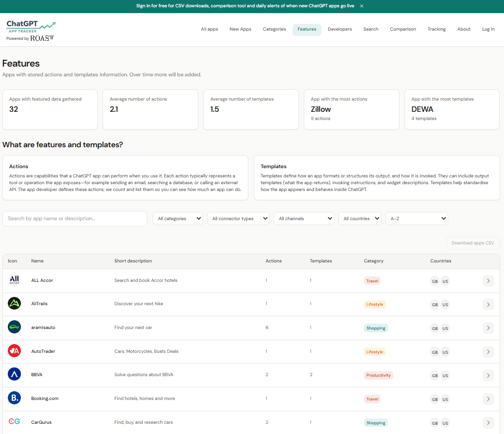Image resolution: width=504 pixels, height=434 pixels.
Task: Click the search by app name field
Action: (74, 218)
